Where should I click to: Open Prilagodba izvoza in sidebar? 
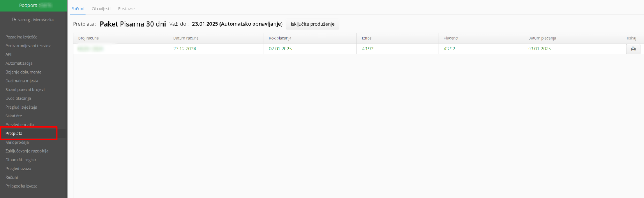tap(22, 186)
